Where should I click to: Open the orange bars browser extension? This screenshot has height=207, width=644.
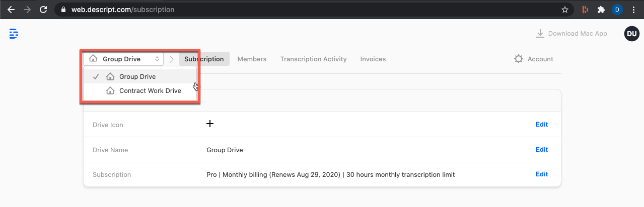(585, 10)
